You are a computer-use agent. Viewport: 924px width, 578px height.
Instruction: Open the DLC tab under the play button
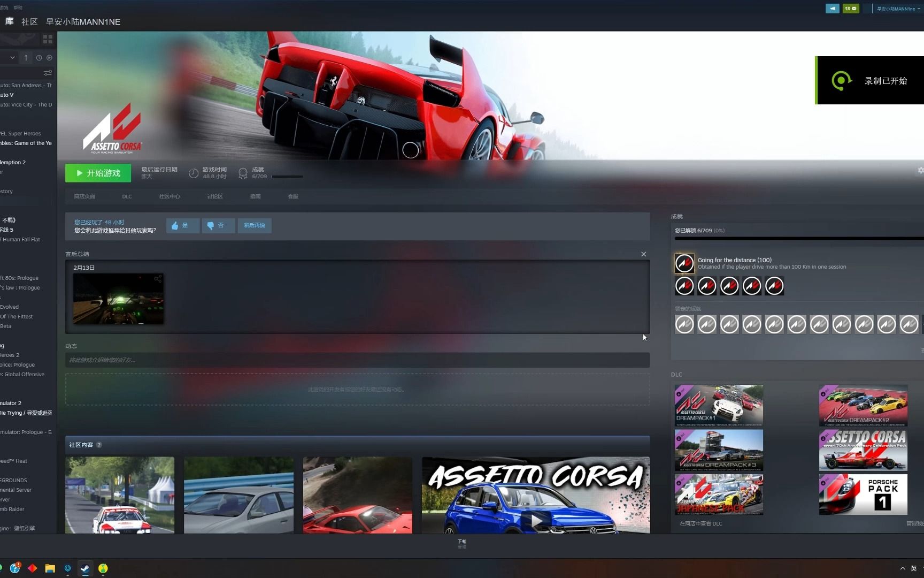pos(127,196)
